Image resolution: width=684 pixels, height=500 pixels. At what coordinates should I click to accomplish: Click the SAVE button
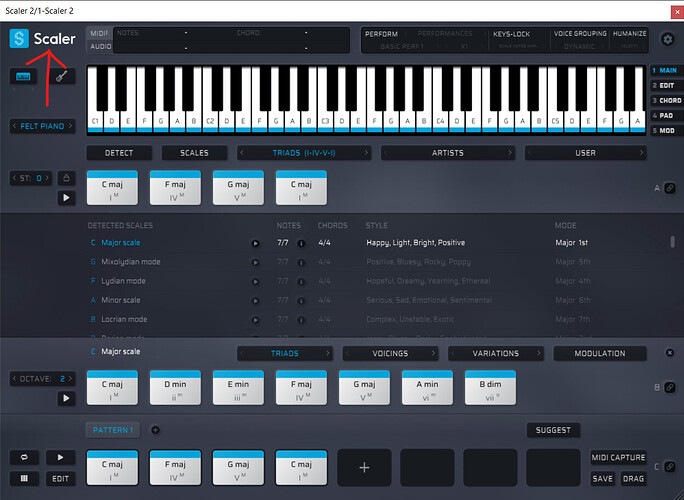pyautogui.click(x=602, y=479)
